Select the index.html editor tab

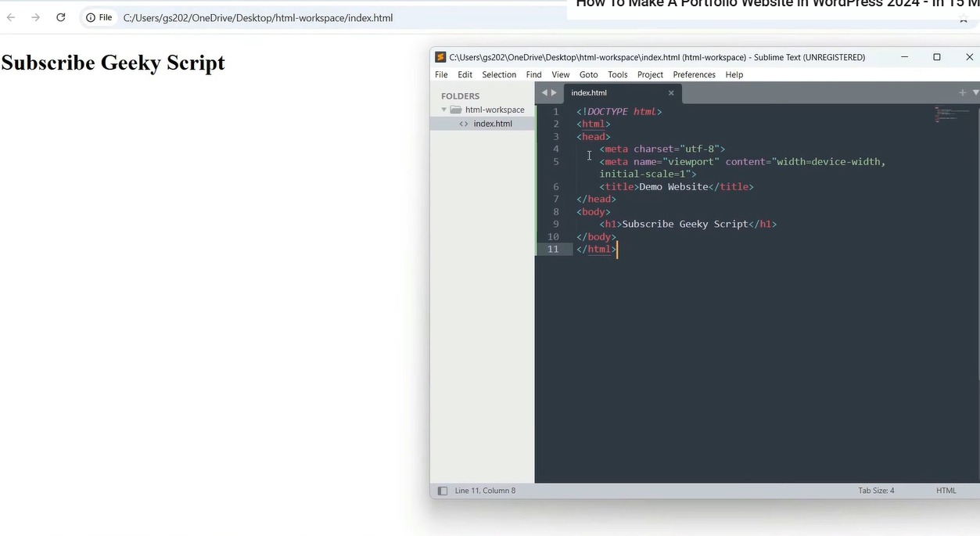coord(623,93)
